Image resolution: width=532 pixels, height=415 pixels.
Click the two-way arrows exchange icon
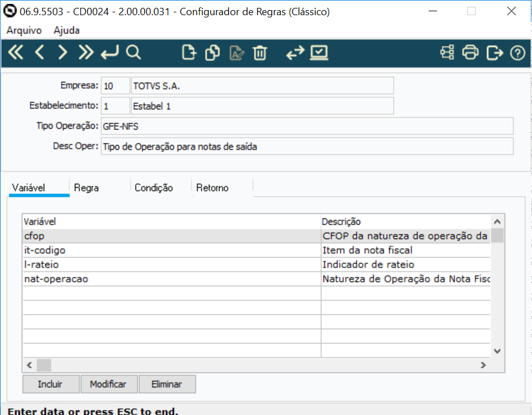295,53
